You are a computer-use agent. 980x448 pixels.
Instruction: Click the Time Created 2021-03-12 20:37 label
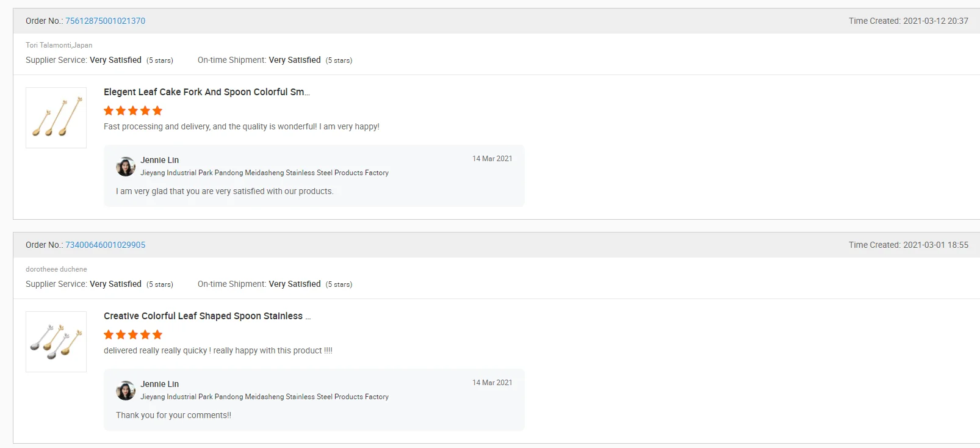point(908,21)
